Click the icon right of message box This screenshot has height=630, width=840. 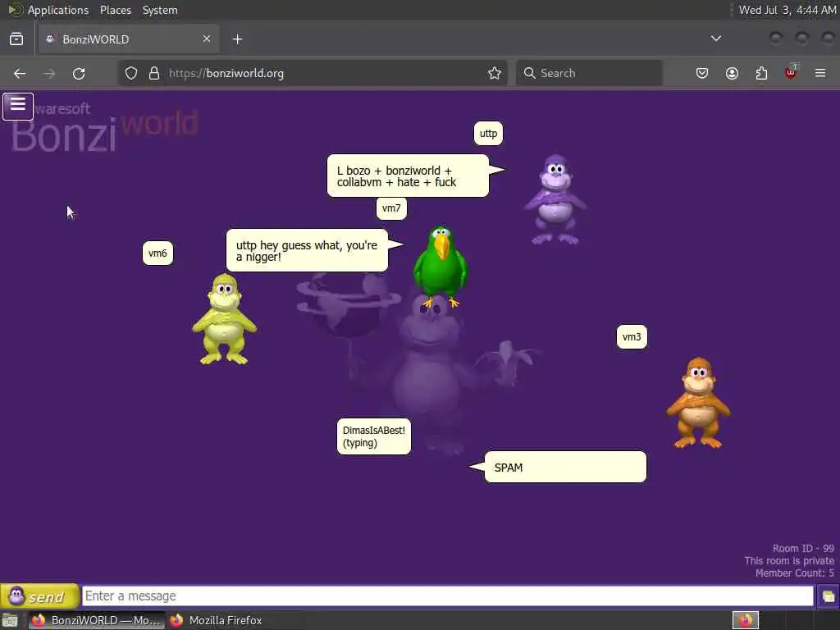[829, 596]
